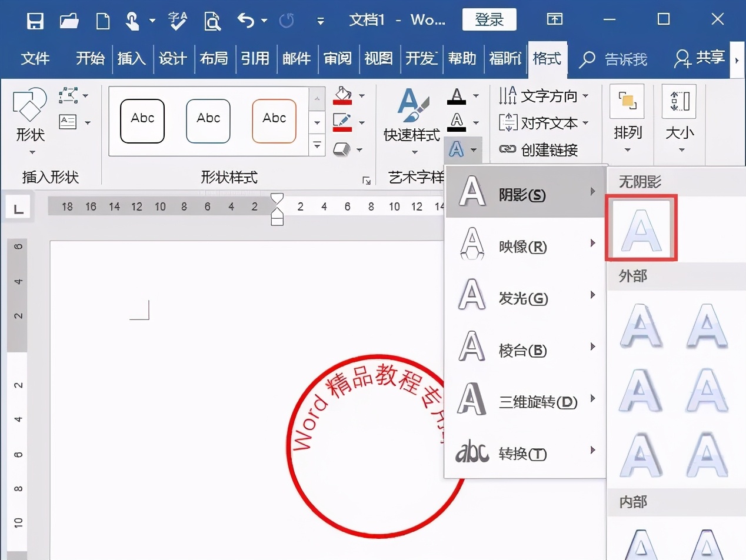Open ribbon display options icon
The image size is (746, 560).
click(554, 19)
